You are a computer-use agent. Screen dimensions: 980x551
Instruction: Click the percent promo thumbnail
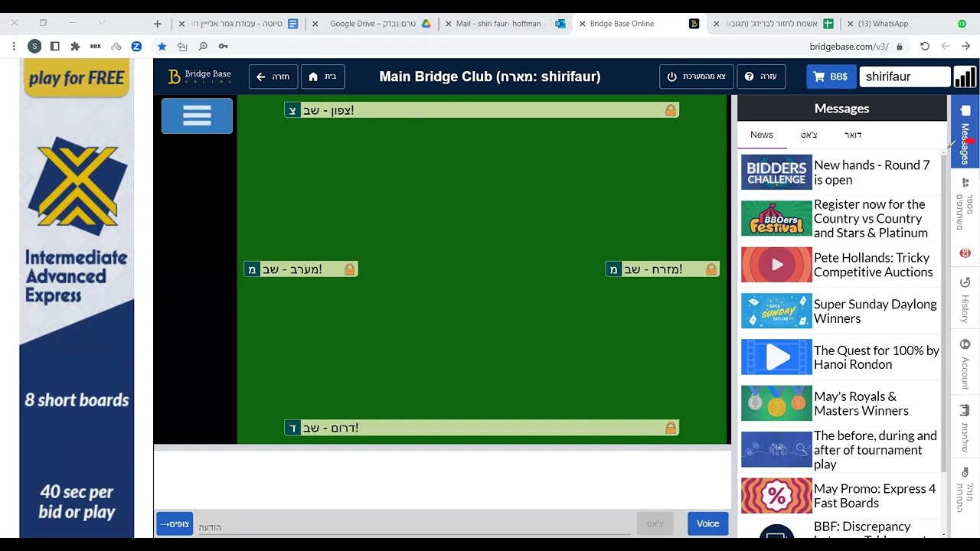pyautogui.click(x=776, y=496)
